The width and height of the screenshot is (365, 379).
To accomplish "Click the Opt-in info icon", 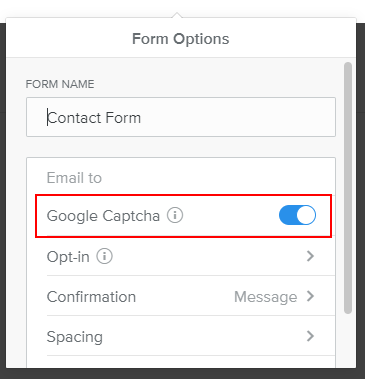I will point(105,257).
